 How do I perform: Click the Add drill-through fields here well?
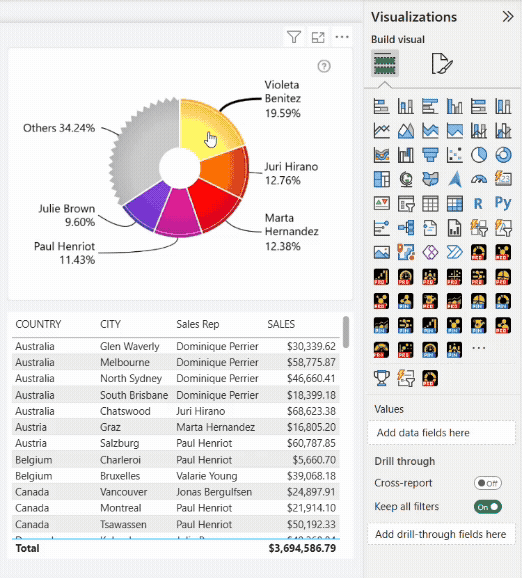[x=441, y=534]
